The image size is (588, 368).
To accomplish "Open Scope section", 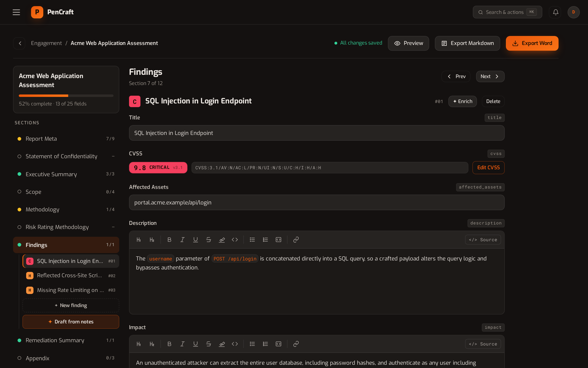I will pos(66,192).
